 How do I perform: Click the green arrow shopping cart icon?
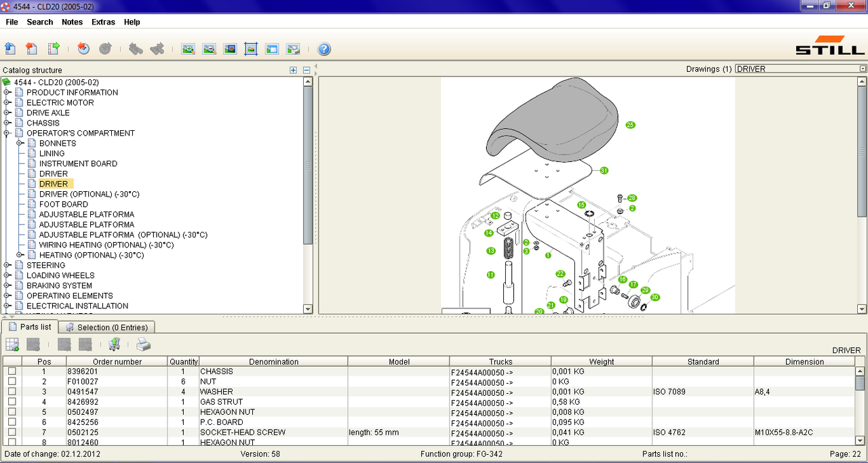point(115,344)
